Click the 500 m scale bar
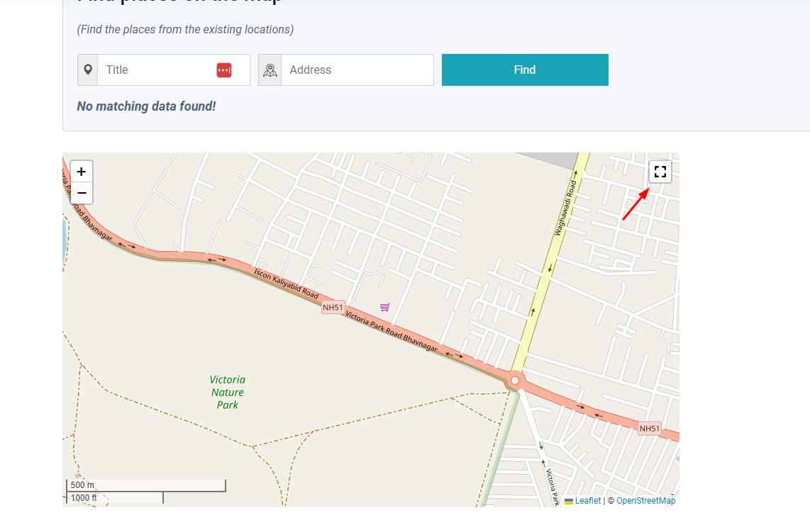810x532 pixels. pyautogui.click(x=145, y=485)
